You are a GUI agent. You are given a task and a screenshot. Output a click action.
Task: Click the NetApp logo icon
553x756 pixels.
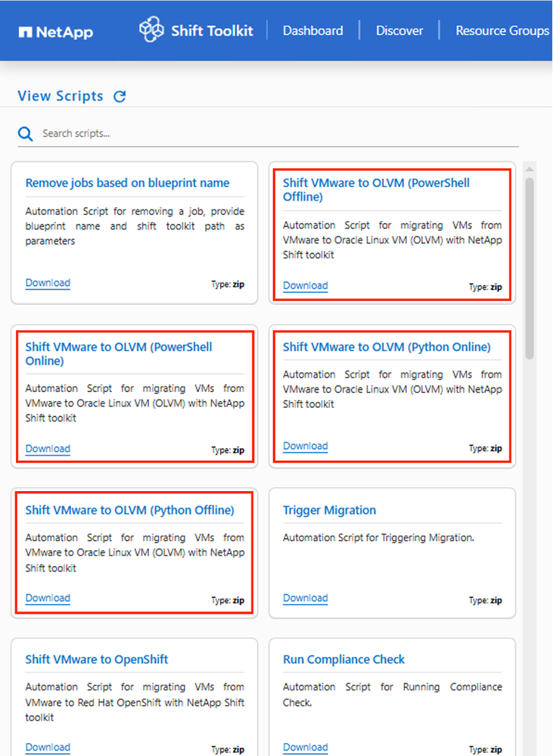pyautogui.click(x=25, y=32)
